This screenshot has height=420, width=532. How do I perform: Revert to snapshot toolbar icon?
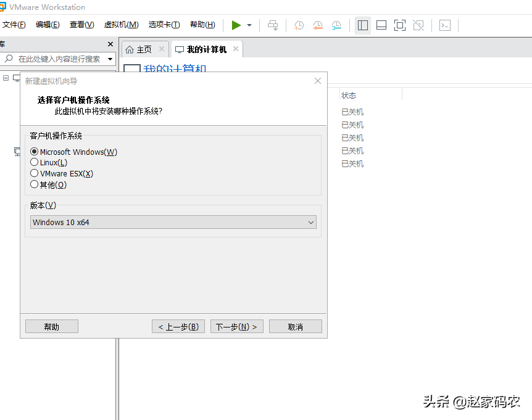[318, 25]
